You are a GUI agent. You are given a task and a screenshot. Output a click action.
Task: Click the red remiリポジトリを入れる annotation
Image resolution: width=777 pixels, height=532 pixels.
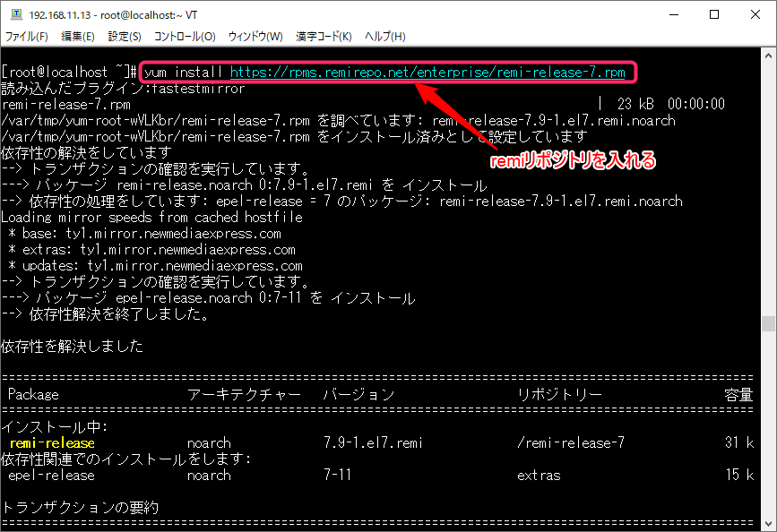pos(573,161)
